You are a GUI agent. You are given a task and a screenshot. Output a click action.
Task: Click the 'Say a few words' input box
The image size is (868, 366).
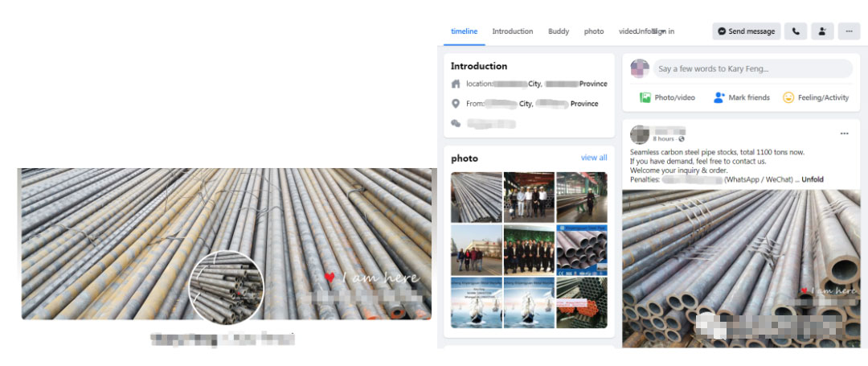(x=751, y=69)
